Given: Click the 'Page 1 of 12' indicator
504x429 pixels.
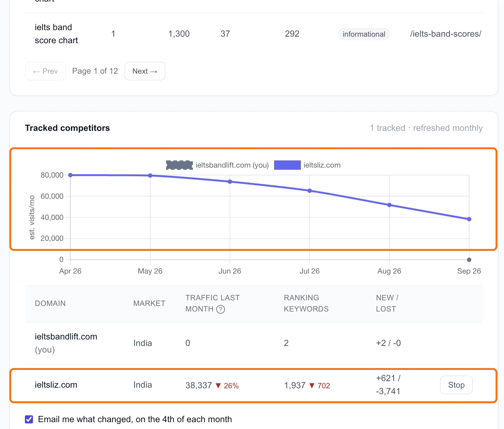Looking at the screenshot, I should [x=95, y=71].
